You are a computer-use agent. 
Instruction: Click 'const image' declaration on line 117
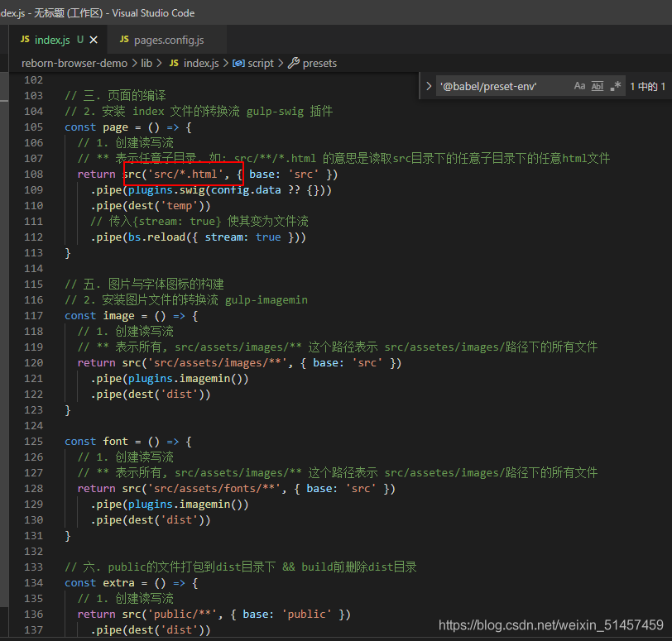coord(99,316)
